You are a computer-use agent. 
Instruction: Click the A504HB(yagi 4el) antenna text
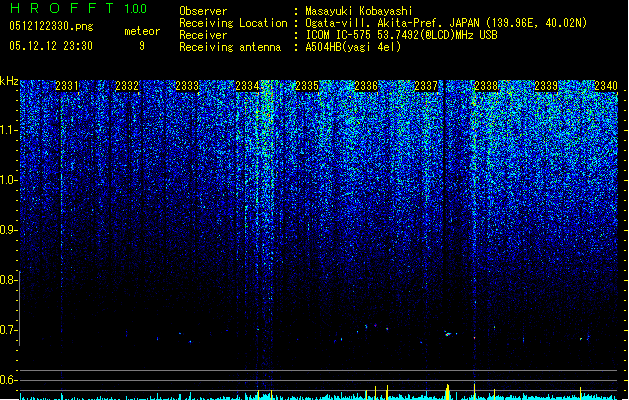point(353,47)
